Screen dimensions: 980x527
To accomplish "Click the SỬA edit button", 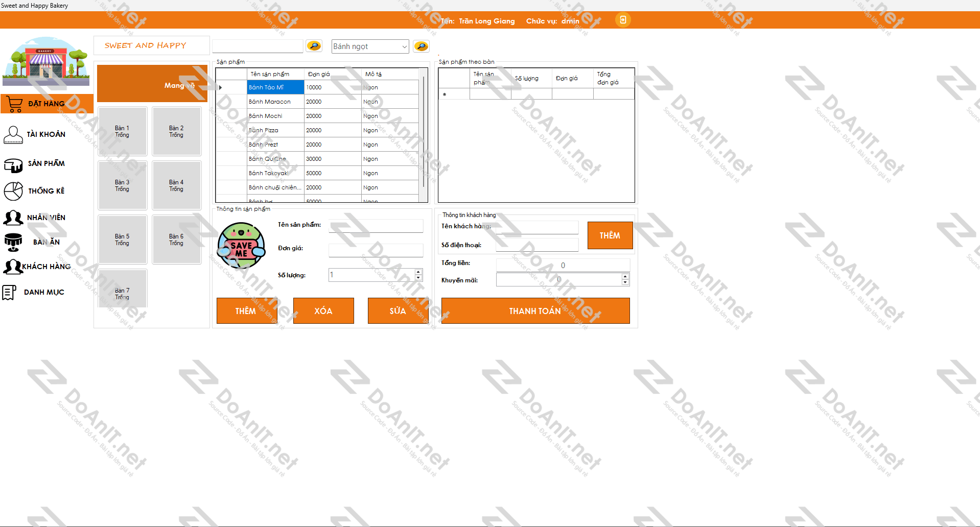I will (398, 310).
